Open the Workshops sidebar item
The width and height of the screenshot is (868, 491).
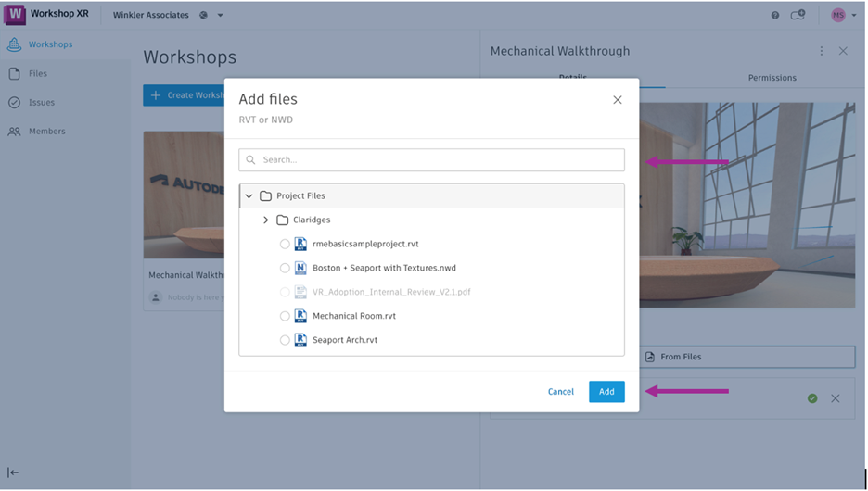point(65,44)
